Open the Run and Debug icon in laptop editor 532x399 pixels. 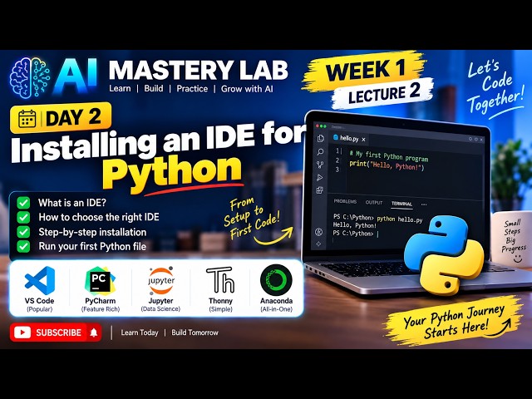tap(319, 177)
